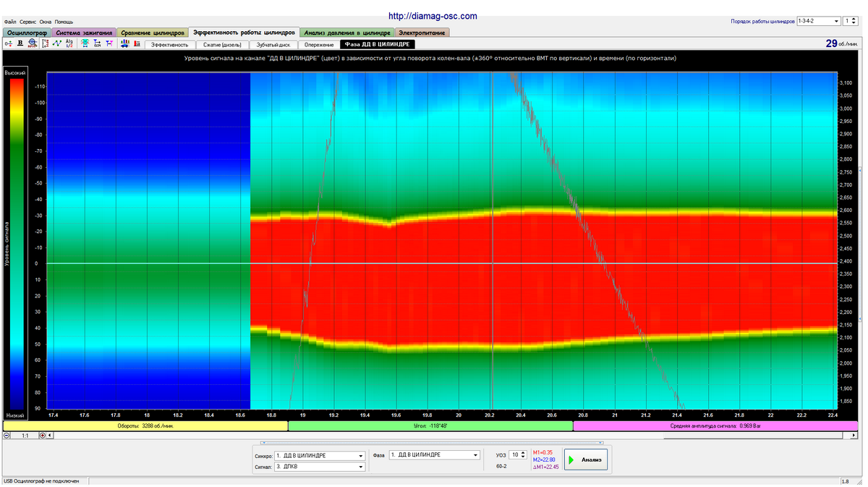The image size is (868, 487).
Task: Open the Окна menu
Action: [46, 22]
